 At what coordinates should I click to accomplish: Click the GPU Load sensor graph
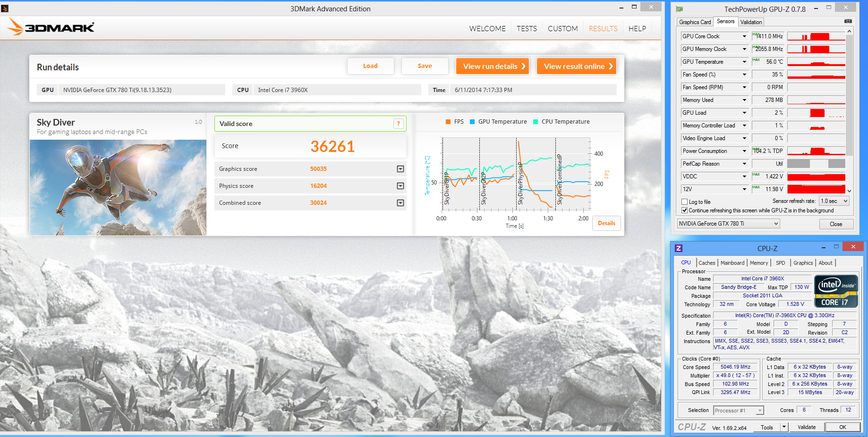click(x=816, y=113)
